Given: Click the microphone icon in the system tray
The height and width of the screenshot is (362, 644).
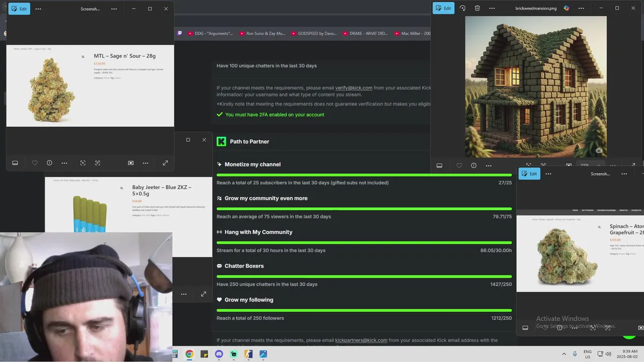Looking at the screenshot, I should [575, 354].
